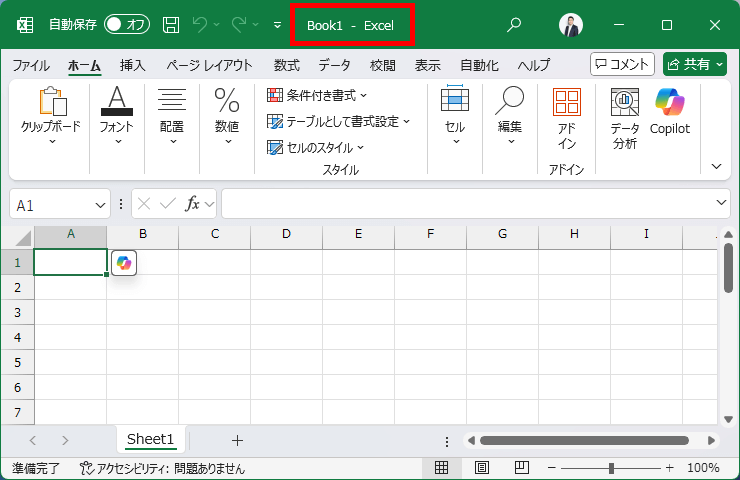Image resolution: width=740 pixels, height=480 pixels.
Task: Click the Name Box showing A1
Action: pyautogui.click(x=51, y=205)
